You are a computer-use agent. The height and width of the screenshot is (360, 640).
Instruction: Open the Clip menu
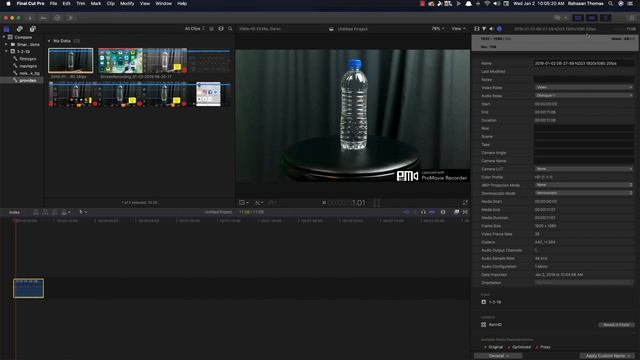111,3
